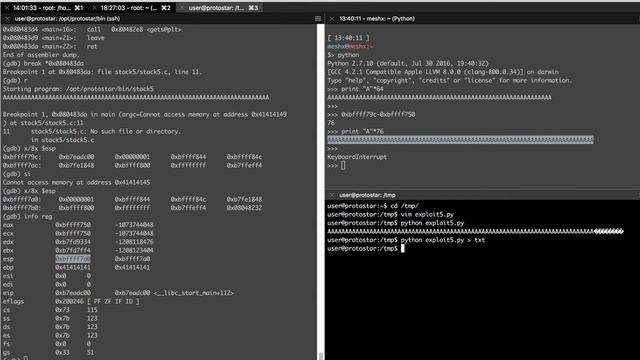Click 'End of assembler dump.' line
The height and width of the screenshot is (360, 640).
(x=41, y=55)
